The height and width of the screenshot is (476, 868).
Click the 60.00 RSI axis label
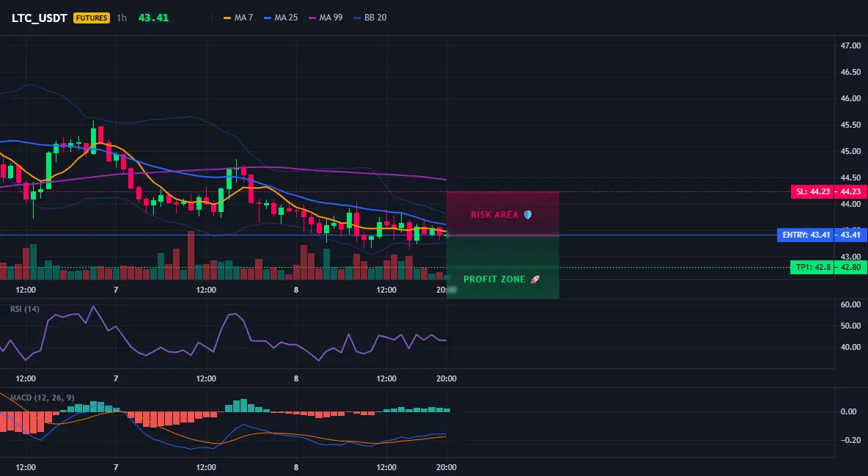(851, 304)
